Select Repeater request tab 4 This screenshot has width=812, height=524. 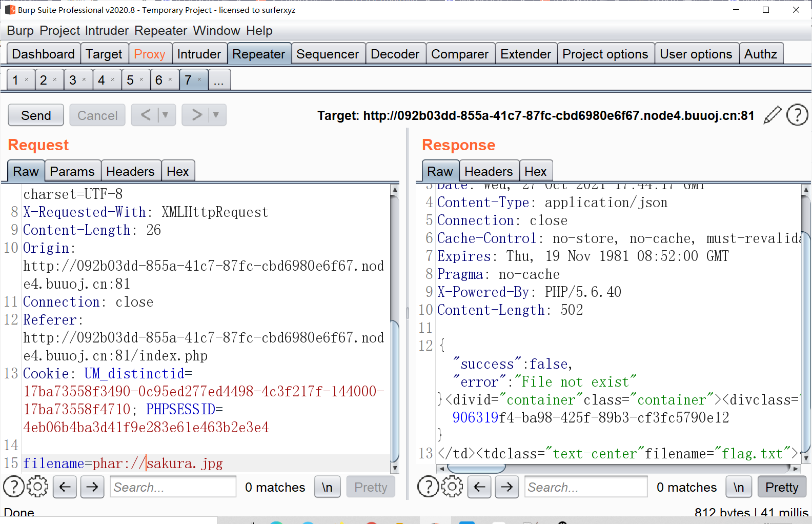[101, 80]
